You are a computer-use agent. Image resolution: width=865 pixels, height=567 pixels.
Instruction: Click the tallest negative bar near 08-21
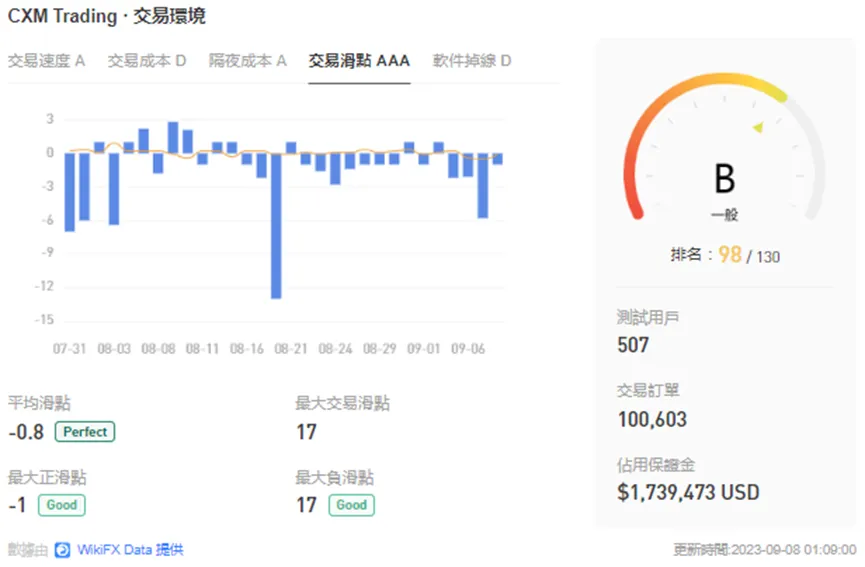pyautogui.click(x=276, y=226)
